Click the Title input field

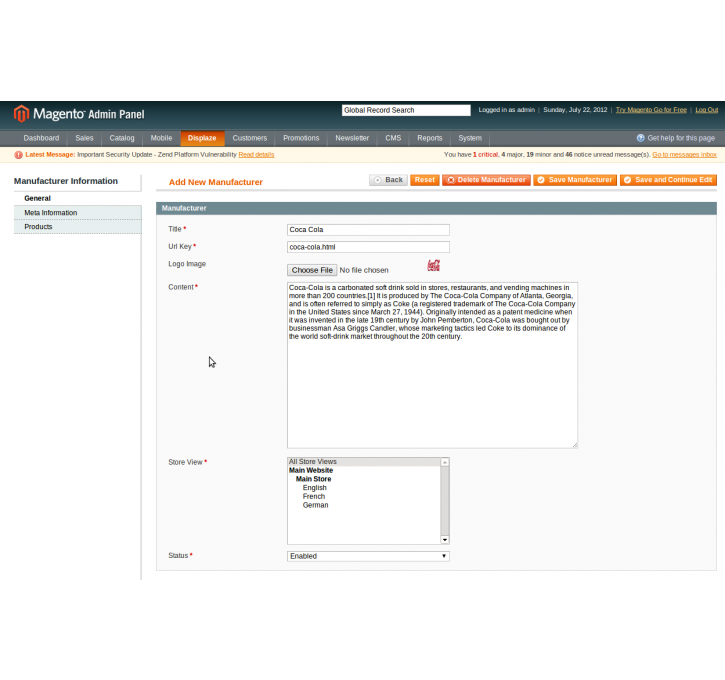[x=368, y=230]
